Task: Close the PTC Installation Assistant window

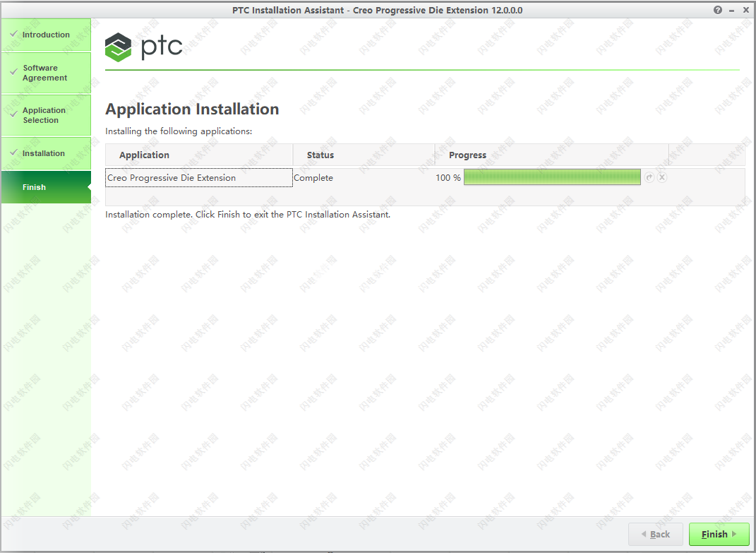Action: coord(746,10)
